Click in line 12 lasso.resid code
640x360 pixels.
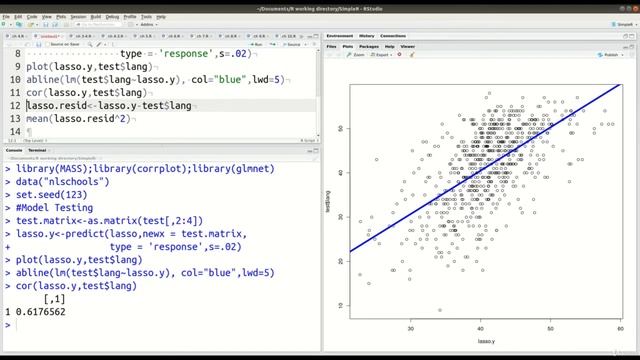[x=109, y=106]
